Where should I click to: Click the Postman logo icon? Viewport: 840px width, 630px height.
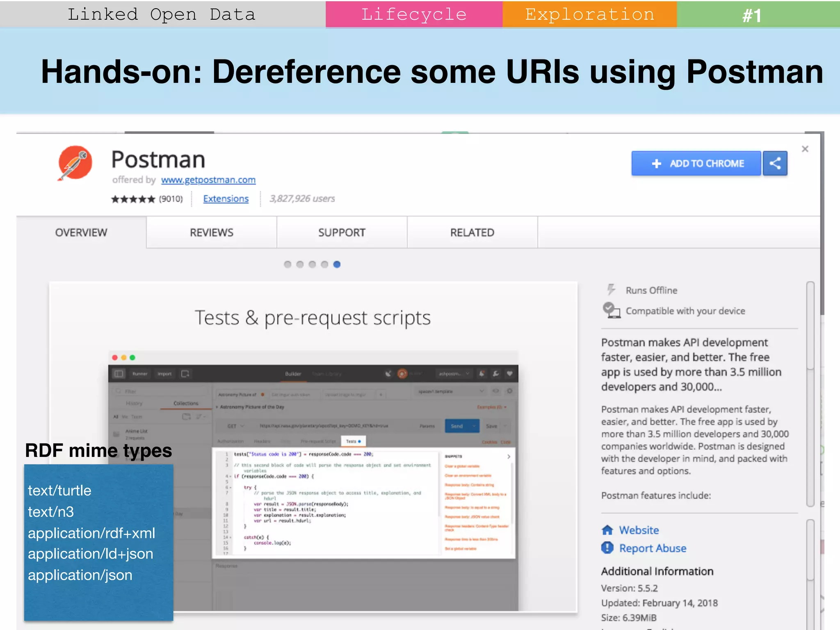75,163
